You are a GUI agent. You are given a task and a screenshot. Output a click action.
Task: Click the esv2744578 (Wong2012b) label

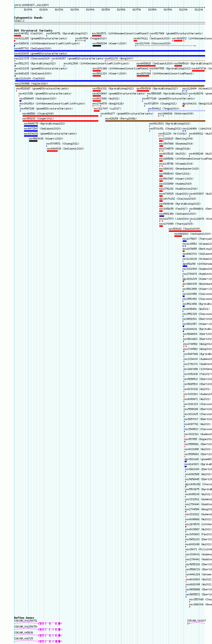pos(108,104)
